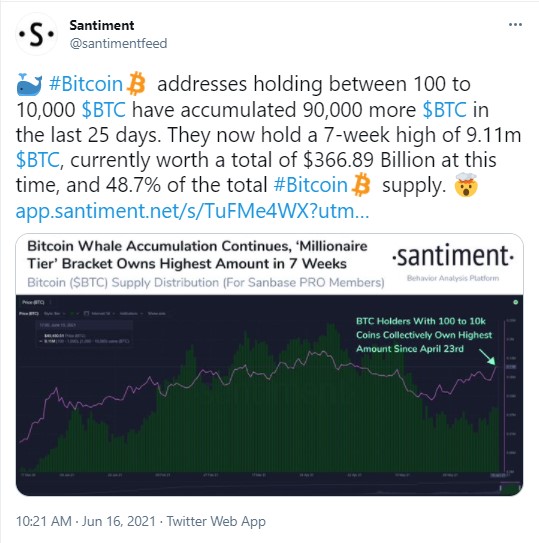Open $BTC cashtag after 10,000
Image resolution: width=539 pixels, height=543 pixels.
[x=104, y=110]
